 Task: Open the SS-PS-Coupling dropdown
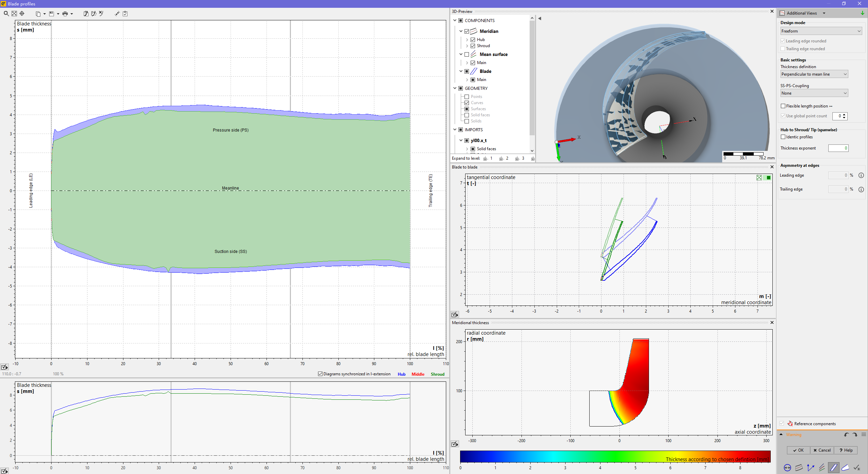(x=814, y=93)
